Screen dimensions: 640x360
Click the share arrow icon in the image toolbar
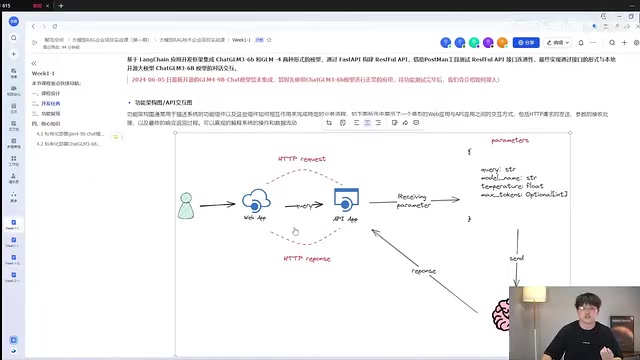tap(405, 122)
